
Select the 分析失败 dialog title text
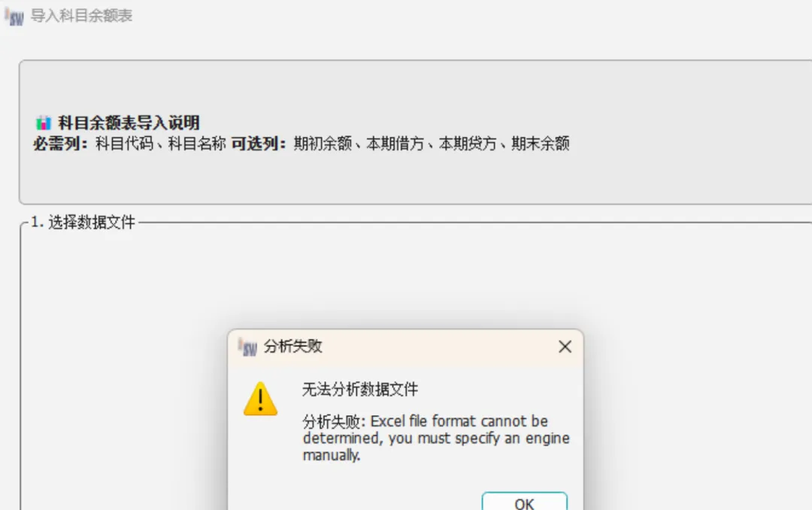(293, 346)
